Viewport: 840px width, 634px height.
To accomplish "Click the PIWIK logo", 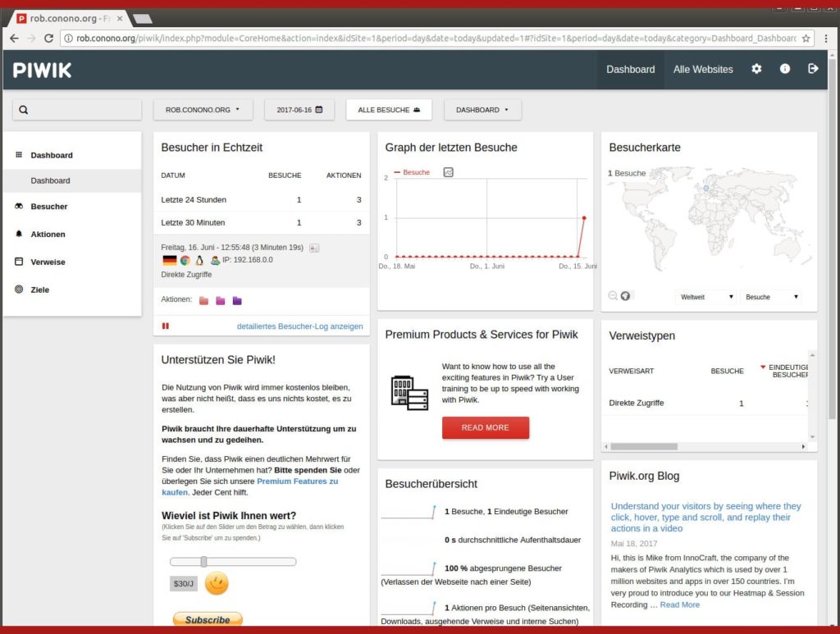I will [42, 71].
